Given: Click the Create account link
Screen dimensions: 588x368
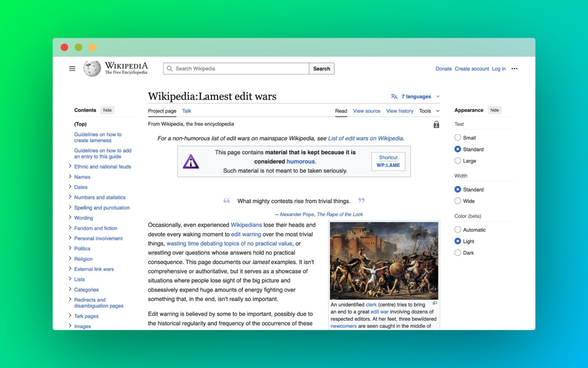Looking at the screenshot, I should (x=471, y=69).
